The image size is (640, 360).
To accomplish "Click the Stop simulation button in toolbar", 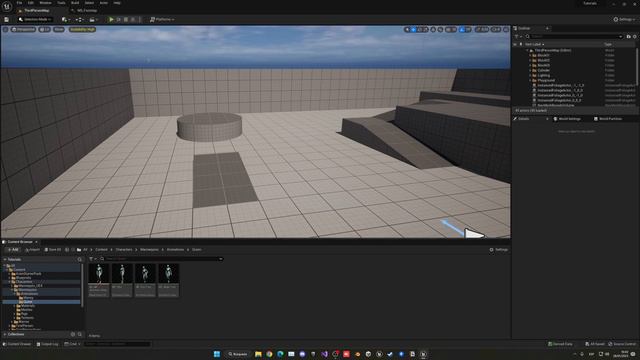I will 126,20.
